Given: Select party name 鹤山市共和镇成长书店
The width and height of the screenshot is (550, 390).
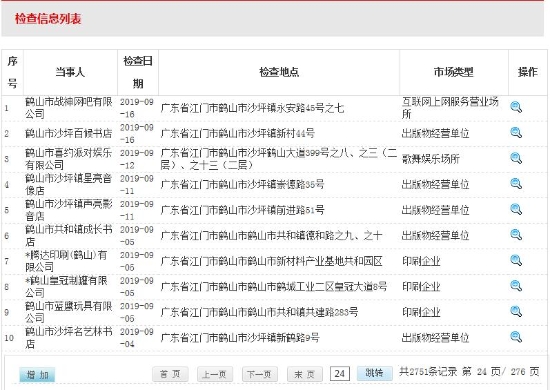Looking at the screenshot, I should click(68, 235).
